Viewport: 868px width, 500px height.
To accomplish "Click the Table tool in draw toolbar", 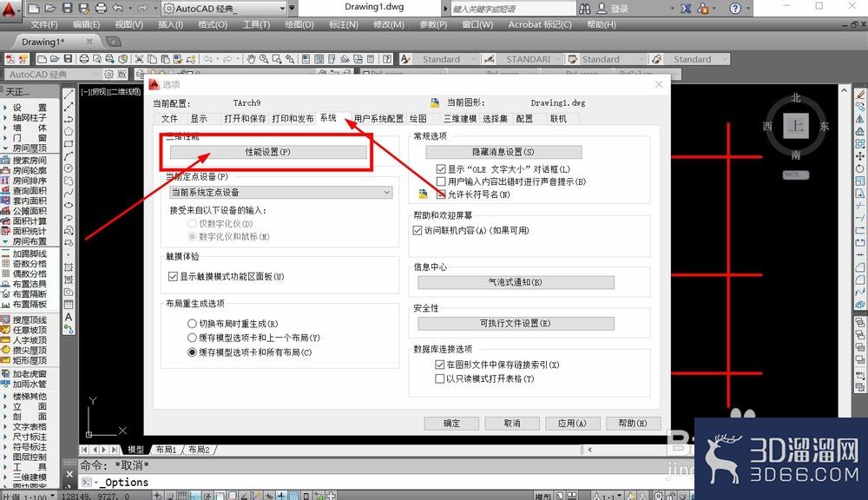I will coord(69,305).
